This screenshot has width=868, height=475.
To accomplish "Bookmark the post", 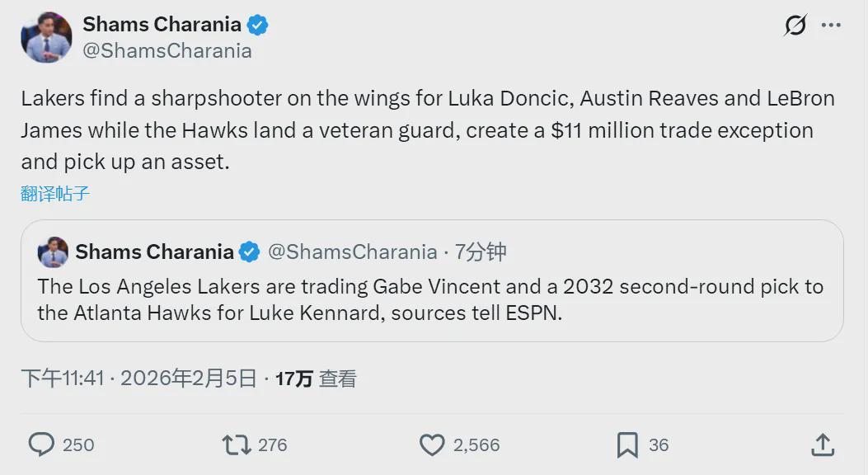I will 630,444.
